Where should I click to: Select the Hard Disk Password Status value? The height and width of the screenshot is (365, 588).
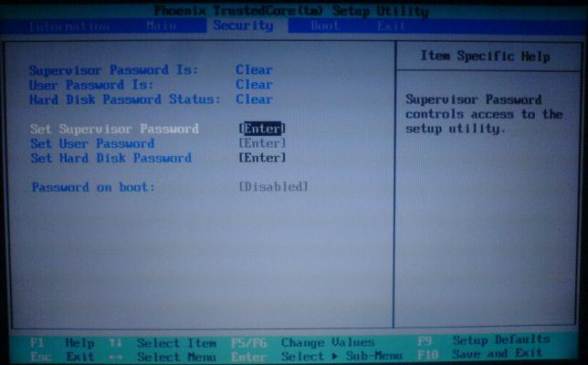[x=254, y=99]
